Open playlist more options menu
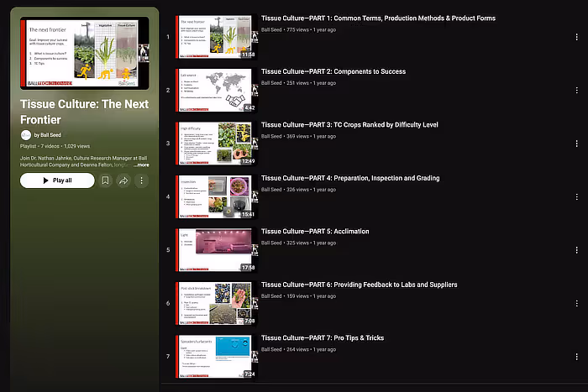 [x=141, y=180]
